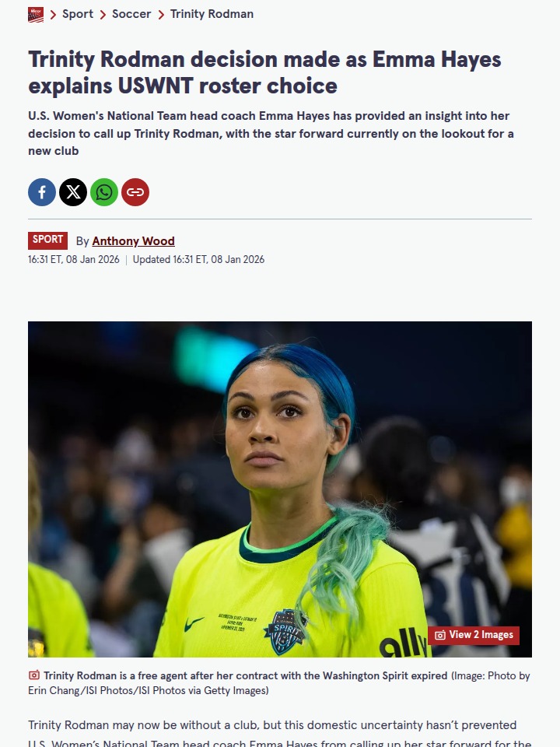Open author Anthony Wood's profile
The height and width of the screenshot is (747, 560).
tap(133, 241)
